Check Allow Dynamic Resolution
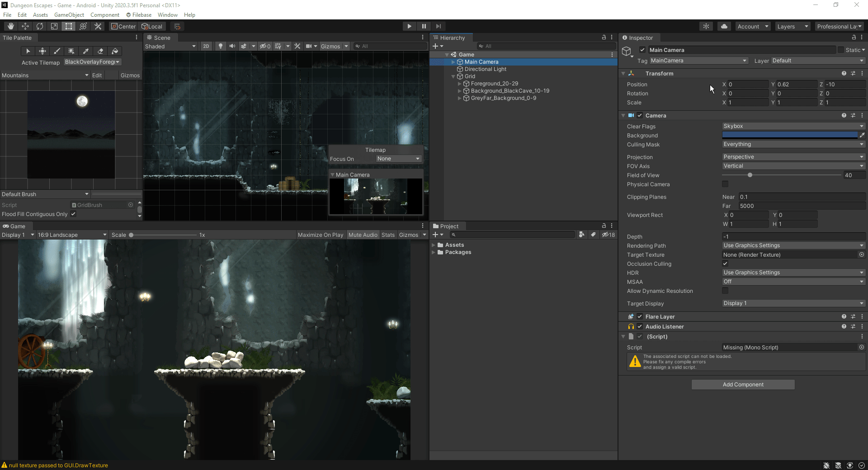This screenshot has height=470, width=868. coord(725,291)
